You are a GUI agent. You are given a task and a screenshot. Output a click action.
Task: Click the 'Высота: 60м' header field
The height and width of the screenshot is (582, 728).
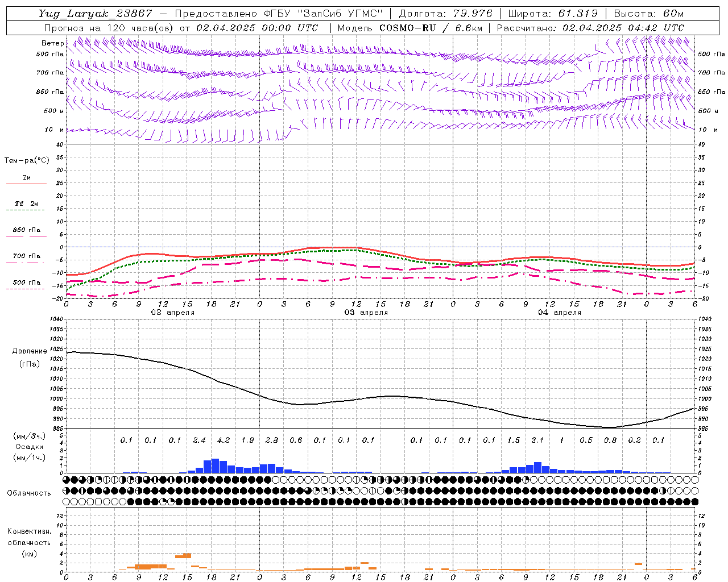click(649, 14)
